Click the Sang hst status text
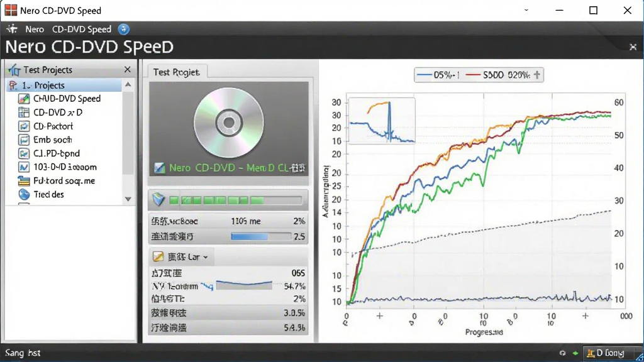Screen dimensions: 644x362 (23, 353)
